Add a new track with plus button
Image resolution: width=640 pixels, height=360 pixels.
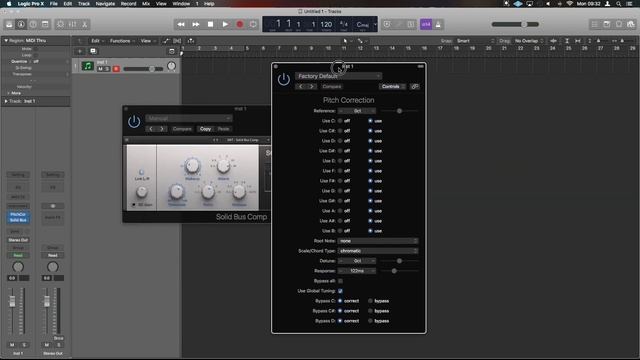pyautogui.click(x=80, y=51)
